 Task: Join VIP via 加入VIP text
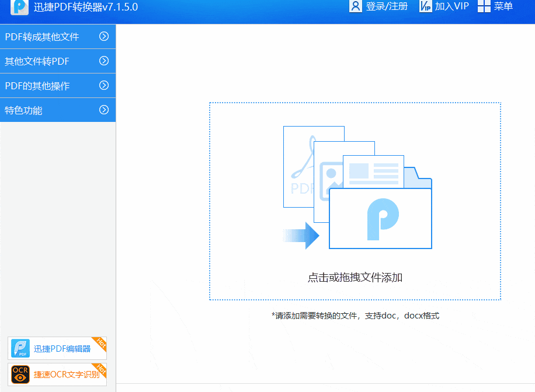pyautogui.click(x=452, y=6)
